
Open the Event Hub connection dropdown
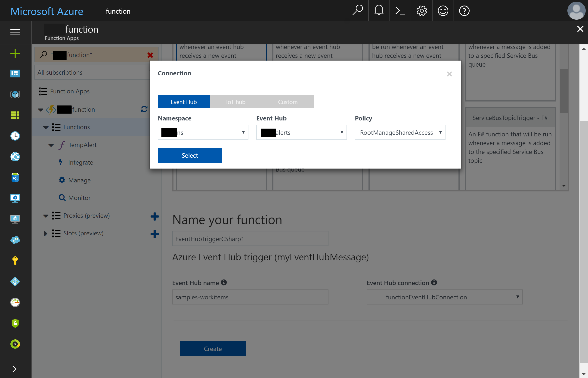(444, 297)
